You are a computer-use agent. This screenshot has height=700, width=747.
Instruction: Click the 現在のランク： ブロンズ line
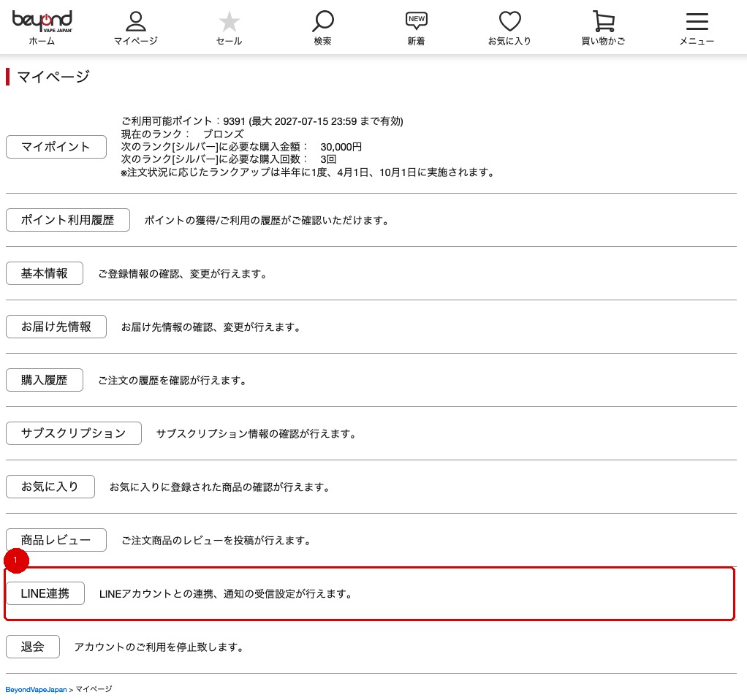pyautogui.click(x=182, y=134)
